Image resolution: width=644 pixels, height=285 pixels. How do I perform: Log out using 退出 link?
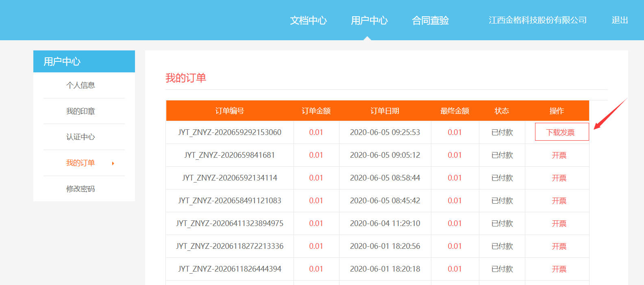pyautogui.click(x=620, y=20)
